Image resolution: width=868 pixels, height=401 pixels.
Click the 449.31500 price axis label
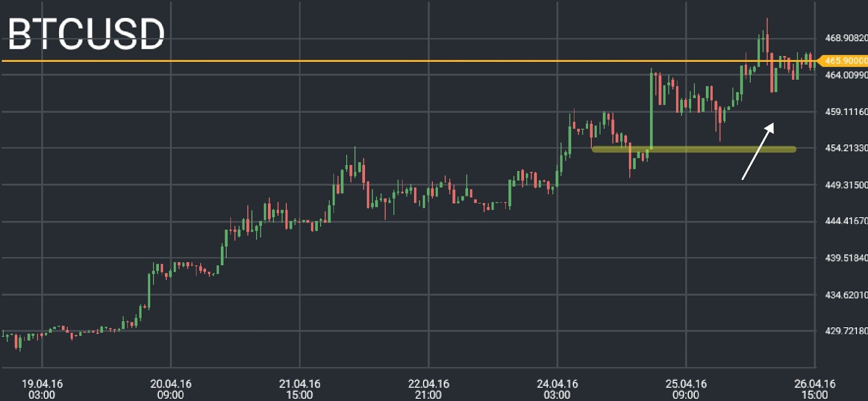click(x=846, y=185)
